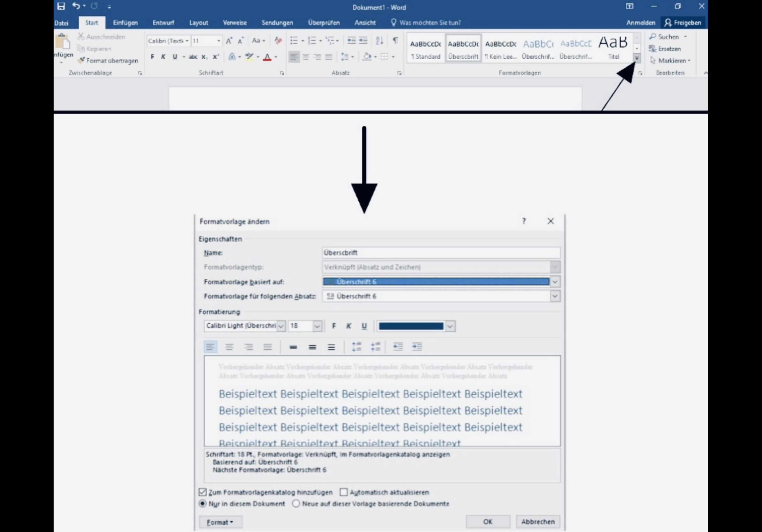Click the bulleted list icon in the ribbon

(294, 41)
